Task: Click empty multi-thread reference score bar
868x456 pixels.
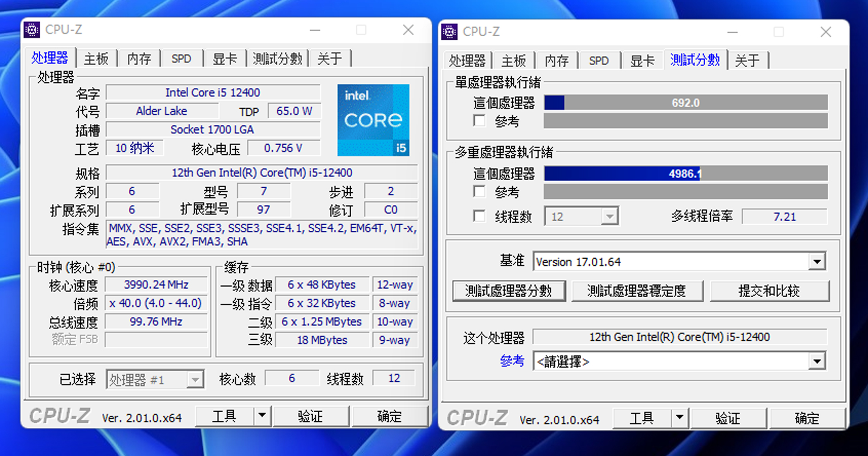Action: coord(686,191)
